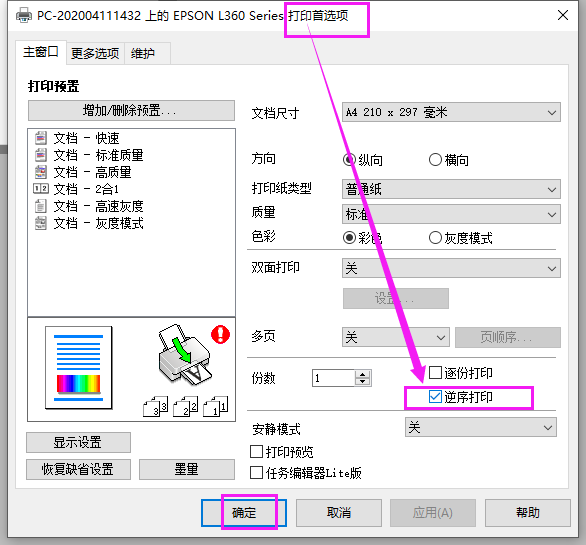Screen dimensions: 586x545
Task: Open the 打印纸类型 普通纸 dropdown
Action: pyautogui.click(x=451, y=189)
